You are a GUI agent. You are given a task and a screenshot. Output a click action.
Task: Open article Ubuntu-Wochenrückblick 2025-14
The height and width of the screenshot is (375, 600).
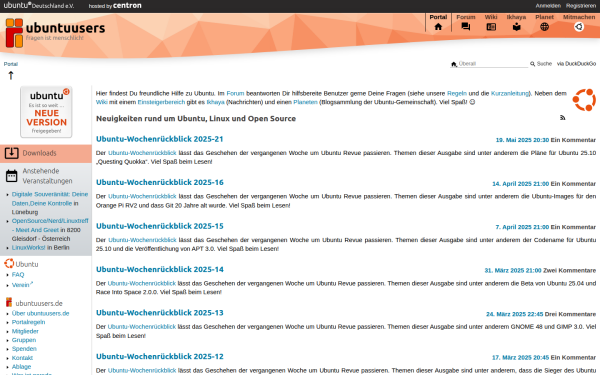click(x=160, y=269)
